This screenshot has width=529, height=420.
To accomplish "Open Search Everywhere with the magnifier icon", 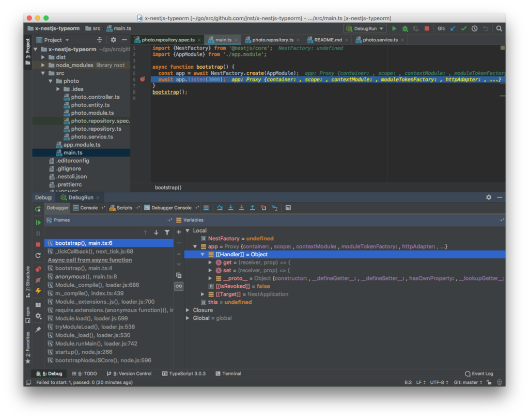I will [499, 28].
